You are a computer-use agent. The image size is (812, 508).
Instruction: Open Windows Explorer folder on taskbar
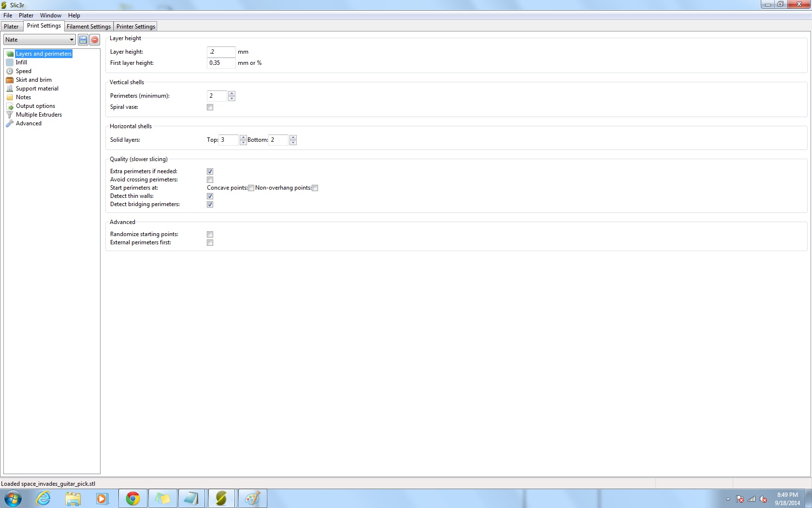point(73,498)
